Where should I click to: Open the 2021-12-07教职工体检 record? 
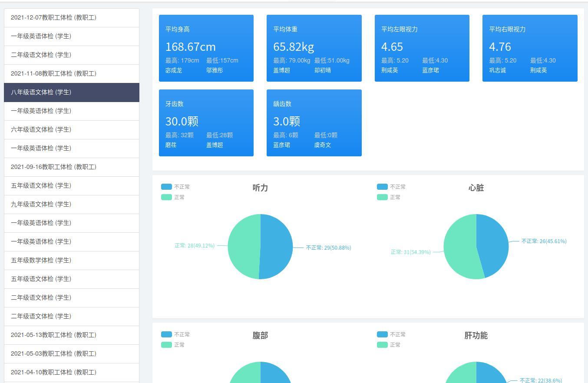click(72, 18)
